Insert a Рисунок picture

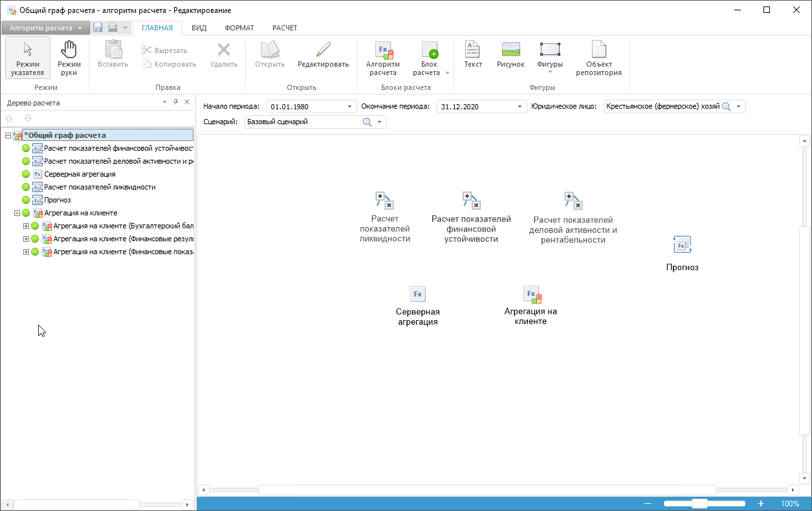[x=510, y=55]
